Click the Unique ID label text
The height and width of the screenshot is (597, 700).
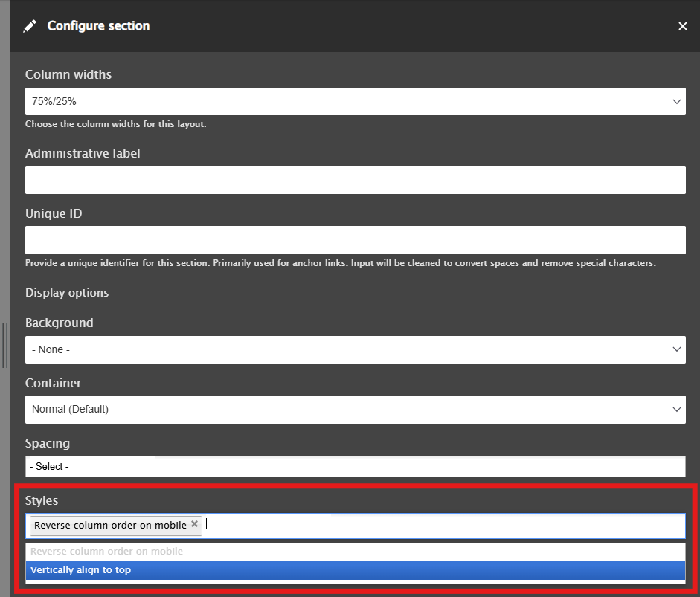[x=54, y=213]
